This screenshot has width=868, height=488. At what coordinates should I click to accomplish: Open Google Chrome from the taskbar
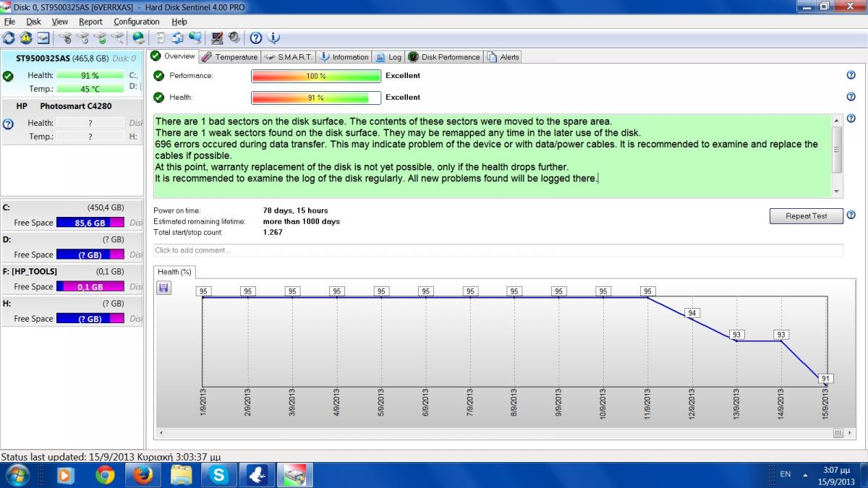[106, 474]
